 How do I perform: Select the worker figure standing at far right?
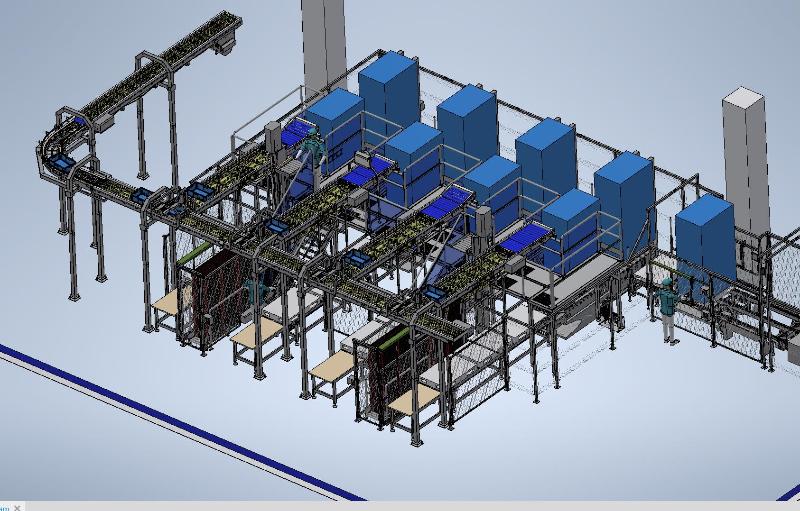(667, 310)
